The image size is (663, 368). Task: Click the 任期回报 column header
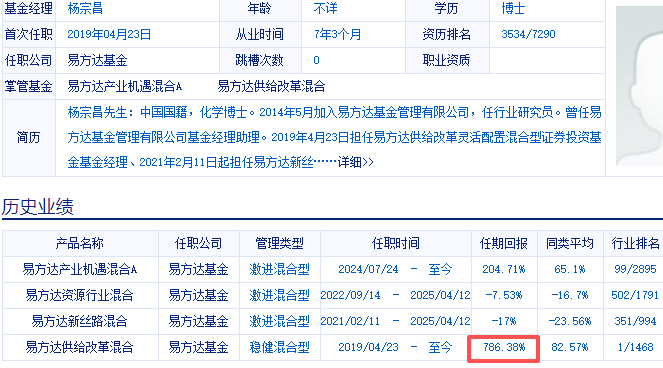504,243
